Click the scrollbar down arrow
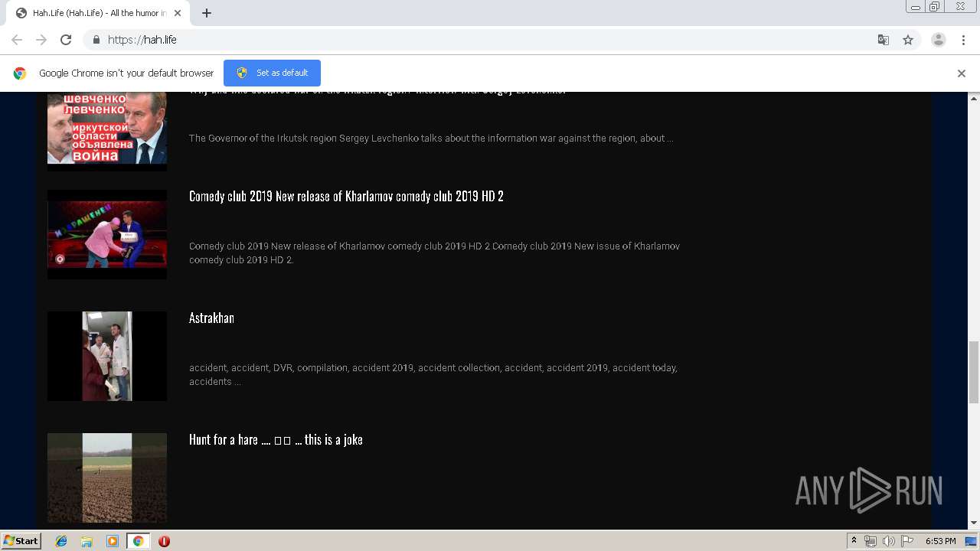The width and height of the screenshot is (980, 551). tap(974, 523)
